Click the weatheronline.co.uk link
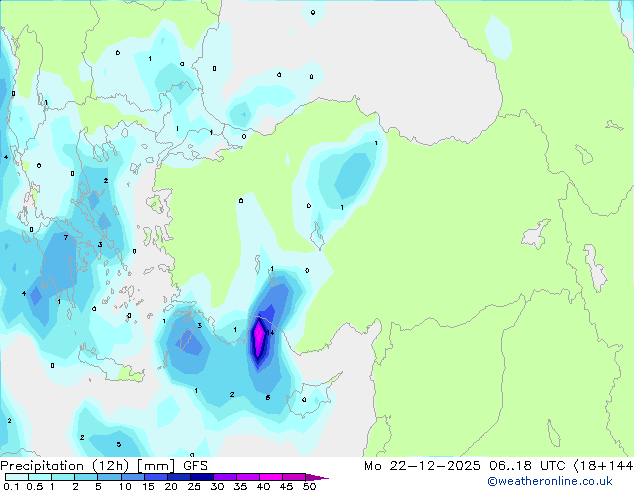 click(x=549, y=481)
